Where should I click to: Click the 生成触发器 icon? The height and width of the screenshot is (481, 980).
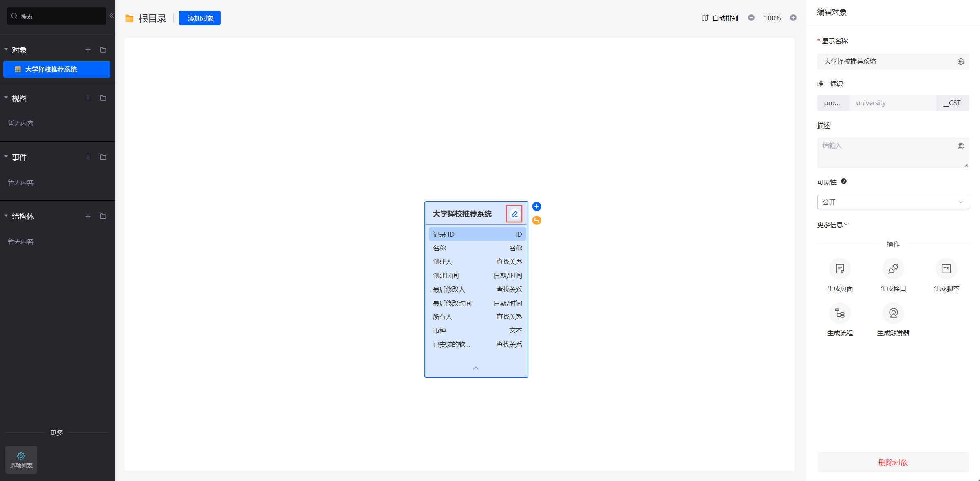pos(893,313)
